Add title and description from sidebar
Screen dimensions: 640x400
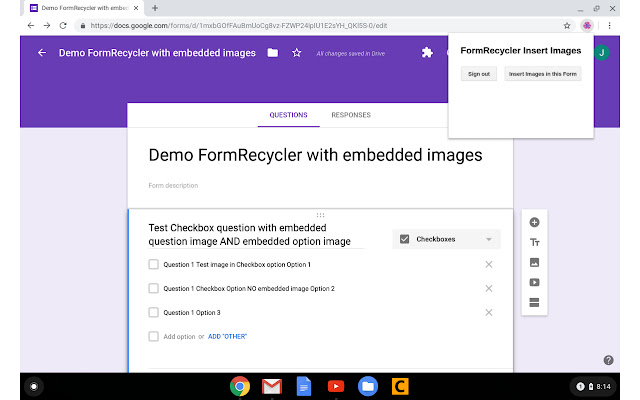tap(534, 242)
